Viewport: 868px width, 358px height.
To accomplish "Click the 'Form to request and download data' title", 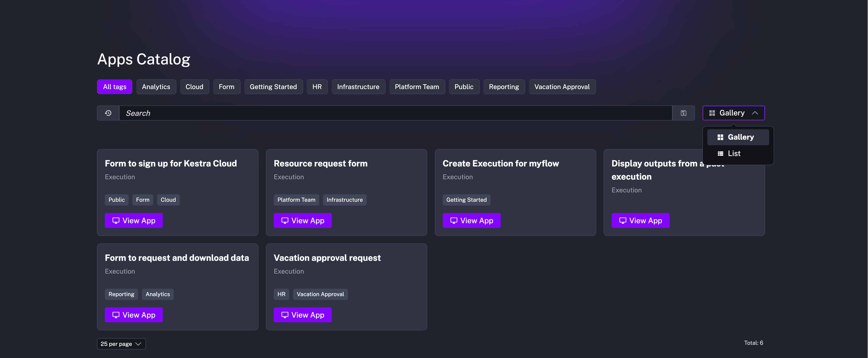I will coord(177,258).
